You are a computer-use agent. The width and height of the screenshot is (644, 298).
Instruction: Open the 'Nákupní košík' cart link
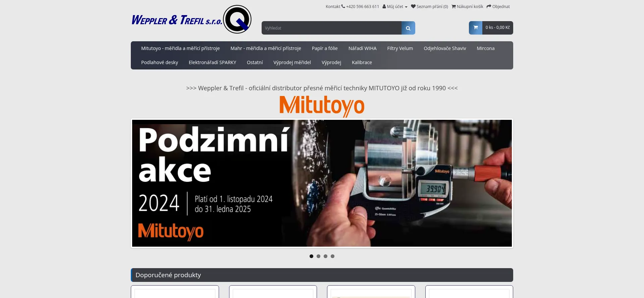click(467, 7)
